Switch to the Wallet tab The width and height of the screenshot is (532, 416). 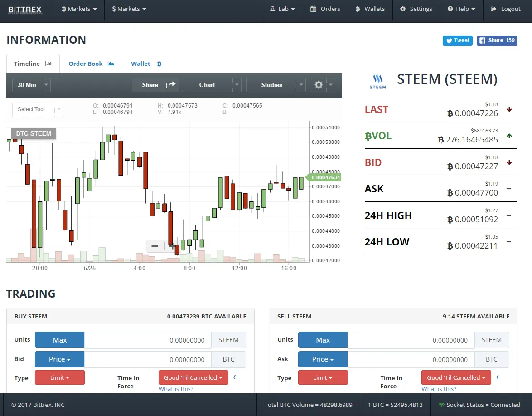tap(146, 64)
